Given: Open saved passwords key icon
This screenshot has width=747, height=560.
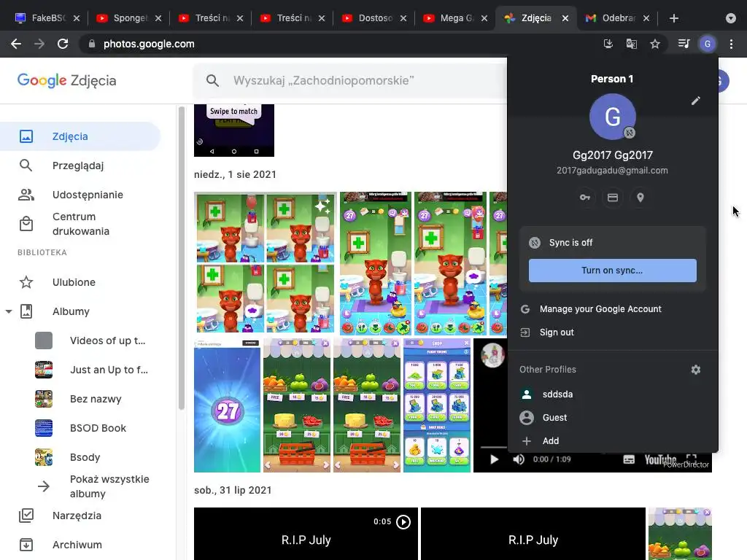Looking at the screenshot, I should pyautogui.click(x=585, y=197).
